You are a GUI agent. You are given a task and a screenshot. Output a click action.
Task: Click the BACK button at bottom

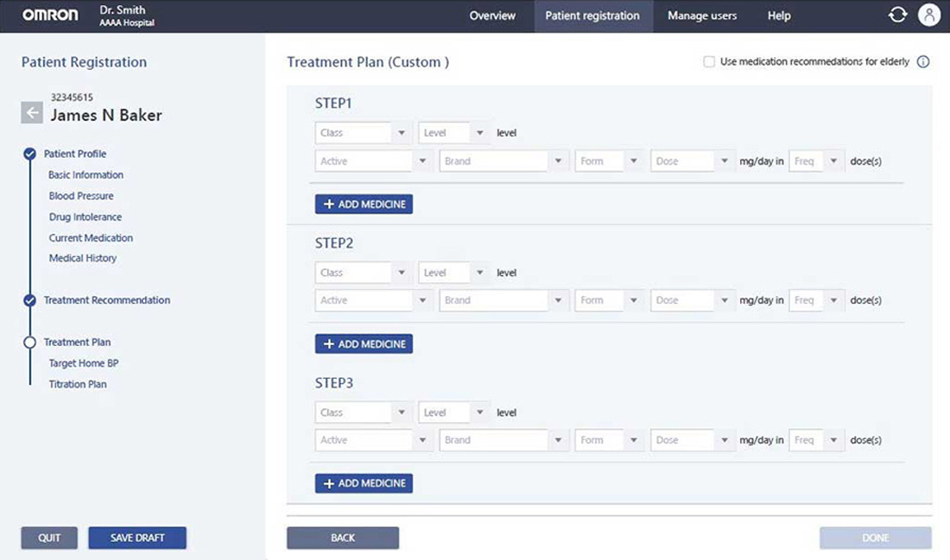pyautogui.click(x=343, y=538)
